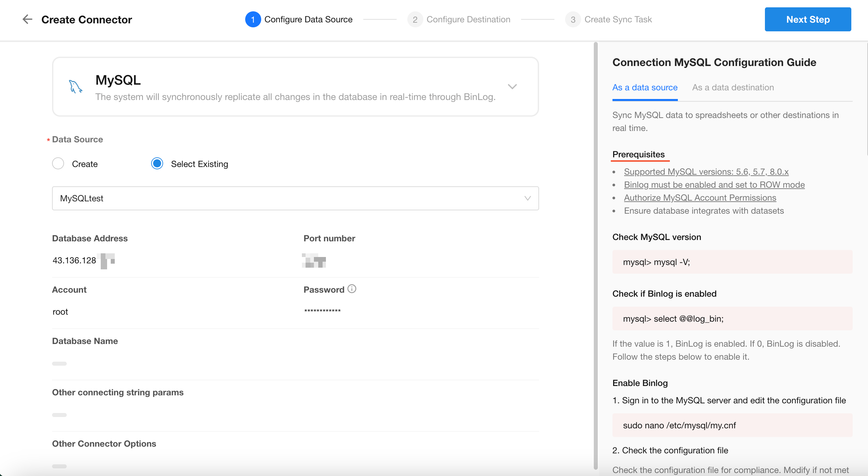Viewport: 868px width, 476px height.
Task: Switch to As a data destination tab
Action: 733,88
